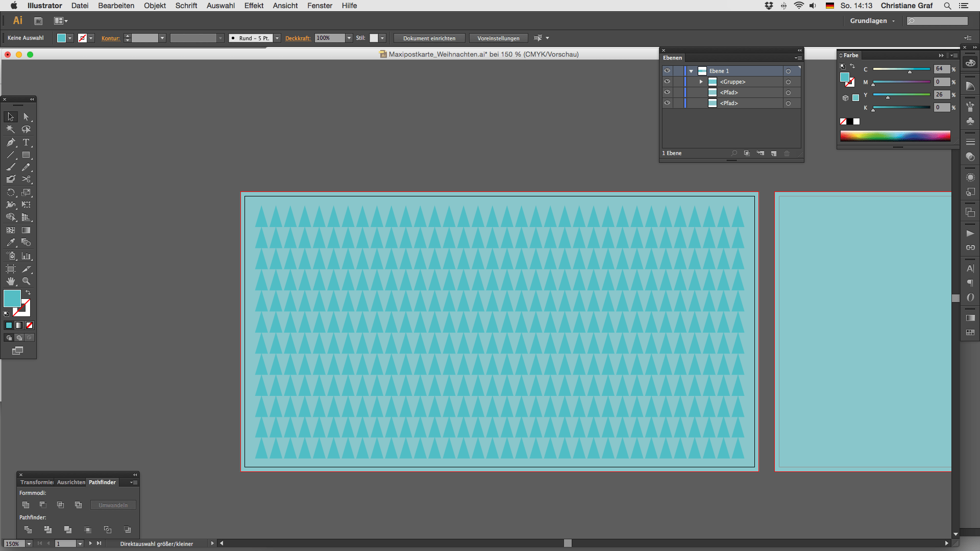Select the Hand tool
980x551 pixels.
point(11,281)
